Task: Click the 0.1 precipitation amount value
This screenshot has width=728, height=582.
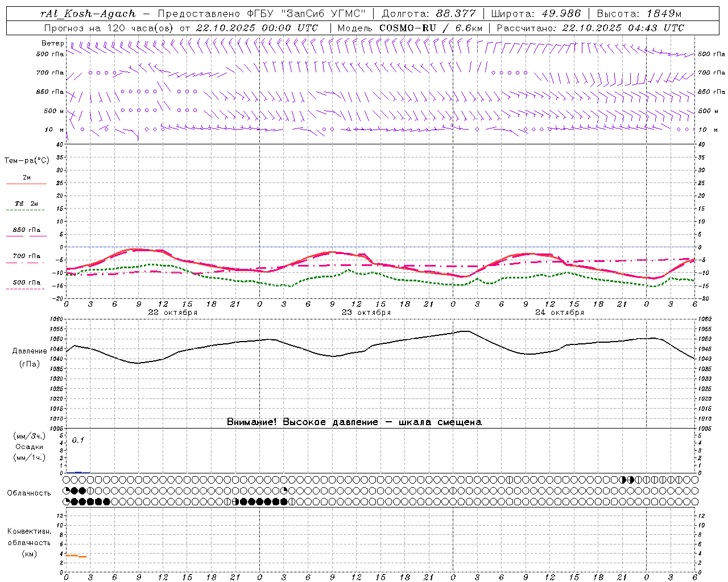Action: coord(78,440)
